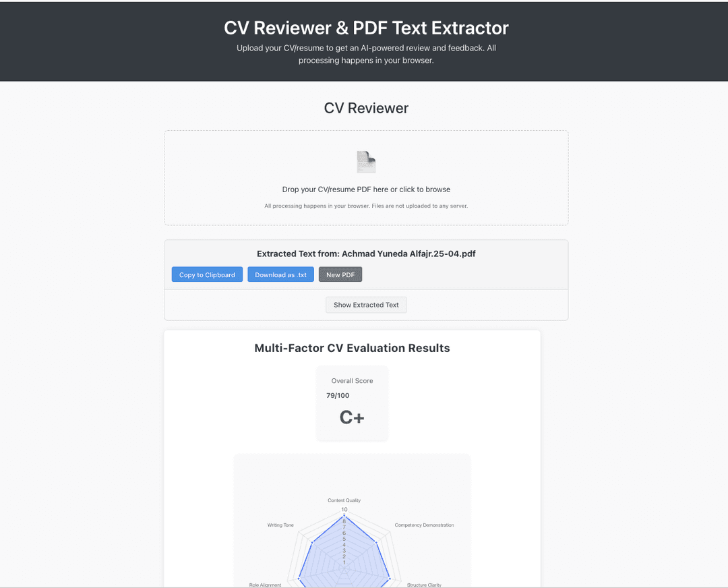Click the data point on the Structure Clarity axis
The height and width of the screenshot is (588, 728).
(x=390, y=578)
